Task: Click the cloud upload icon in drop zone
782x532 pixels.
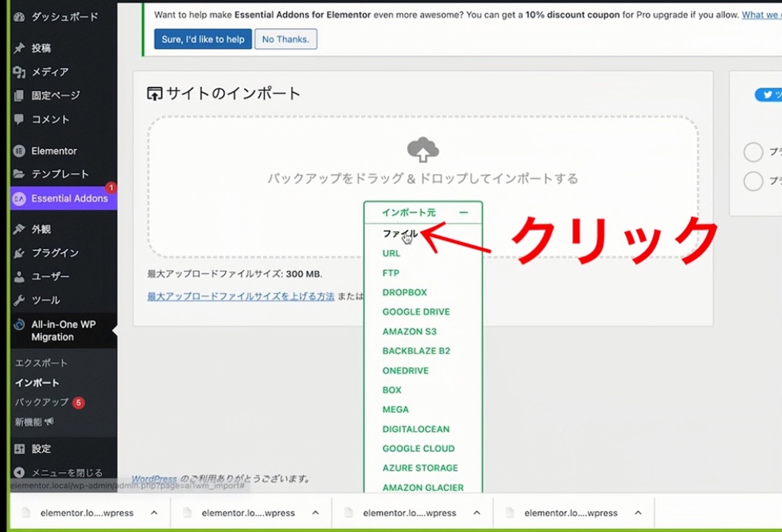Action: [423, 150]
